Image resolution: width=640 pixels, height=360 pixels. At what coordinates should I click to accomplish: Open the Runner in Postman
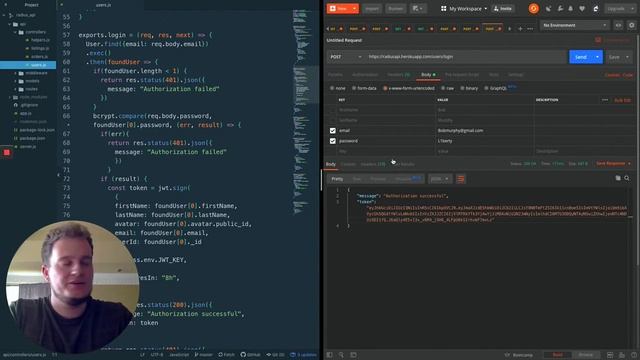coord(396,9)
